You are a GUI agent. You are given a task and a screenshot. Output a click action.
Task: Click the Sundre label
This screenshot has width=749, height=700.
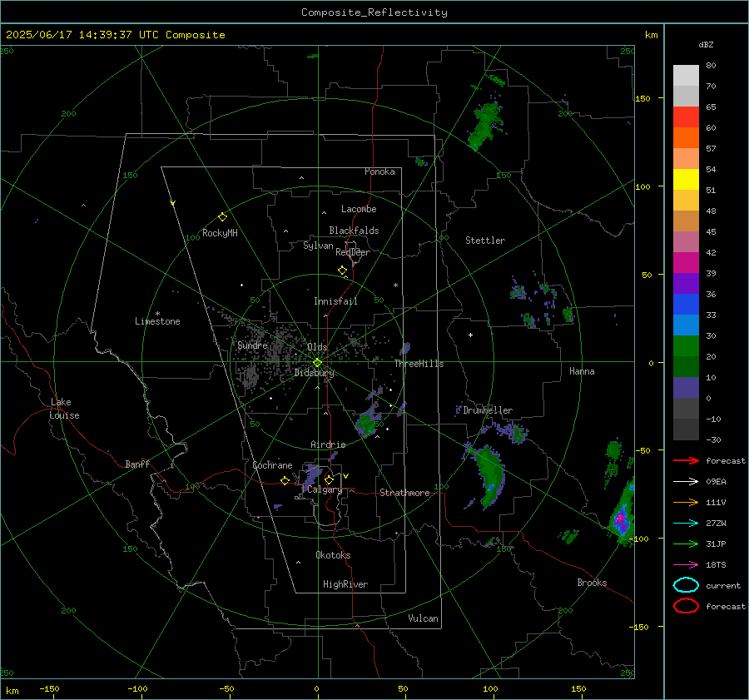click(x=253, y=345)
